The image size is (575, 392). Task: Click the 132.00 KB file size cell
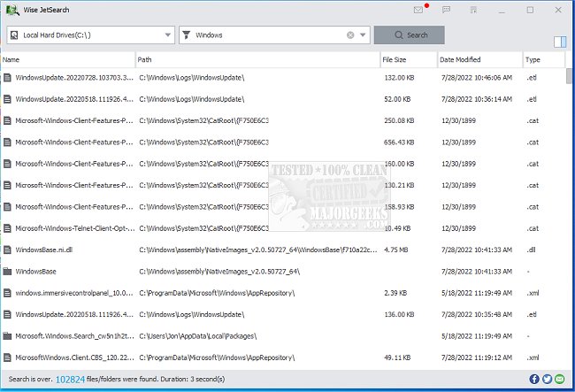coord(399,78)
